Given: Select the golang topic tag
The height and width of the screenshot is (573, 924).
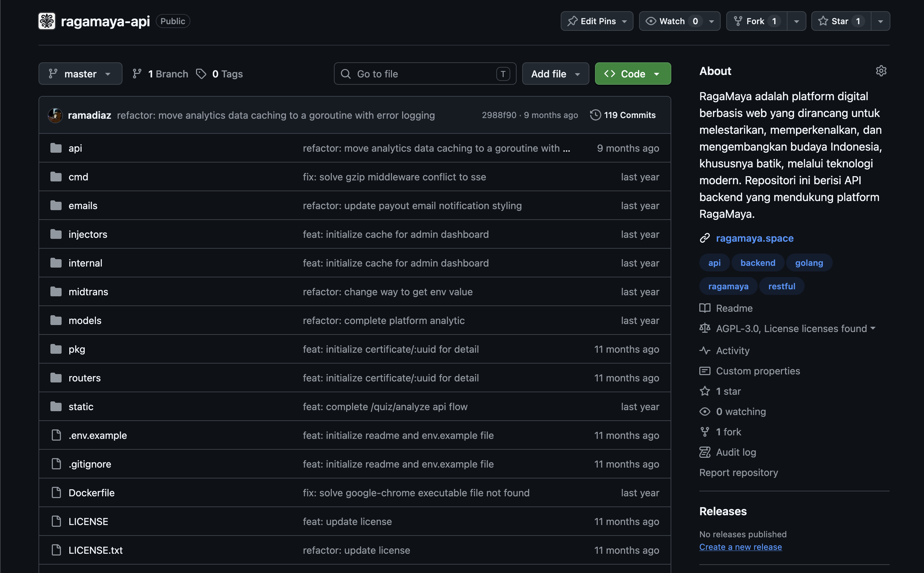Looking at the screenshot, I should [x=809, y=263].
